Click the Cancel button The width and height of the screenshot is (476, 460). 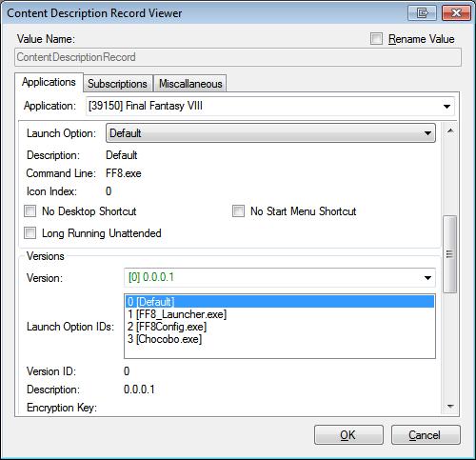(426, 435)
